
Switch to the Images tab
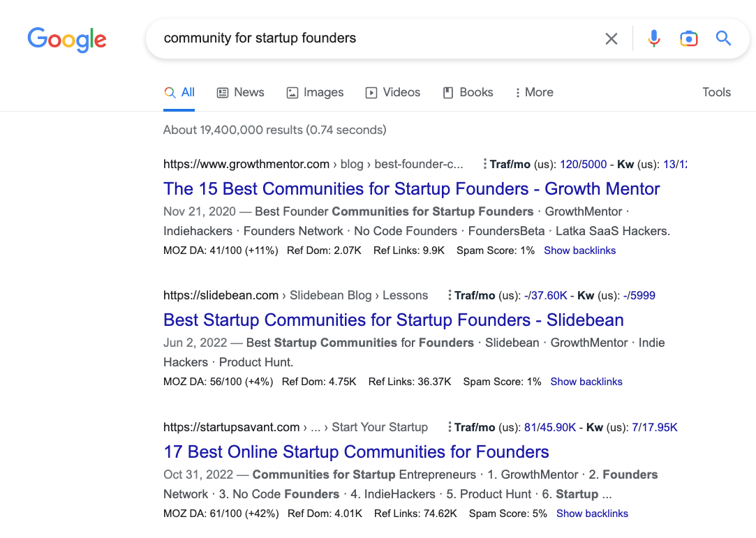point(315,92)
